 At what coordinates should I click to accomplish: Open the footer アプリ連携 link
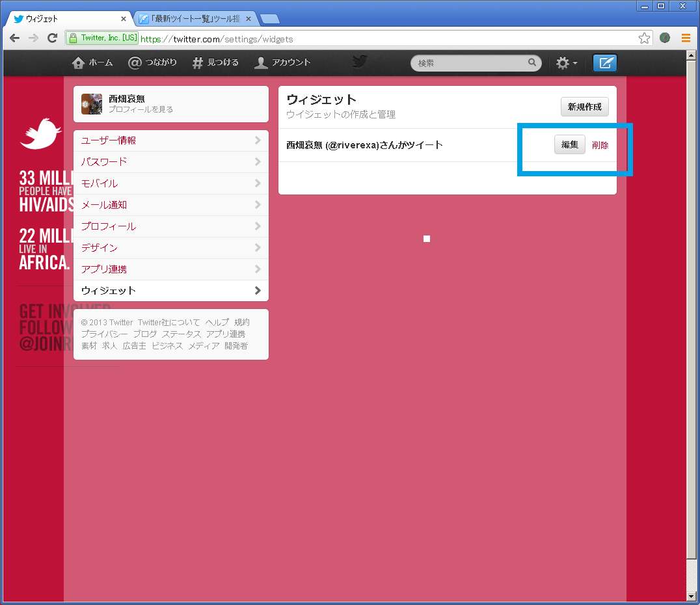(226, 334)
